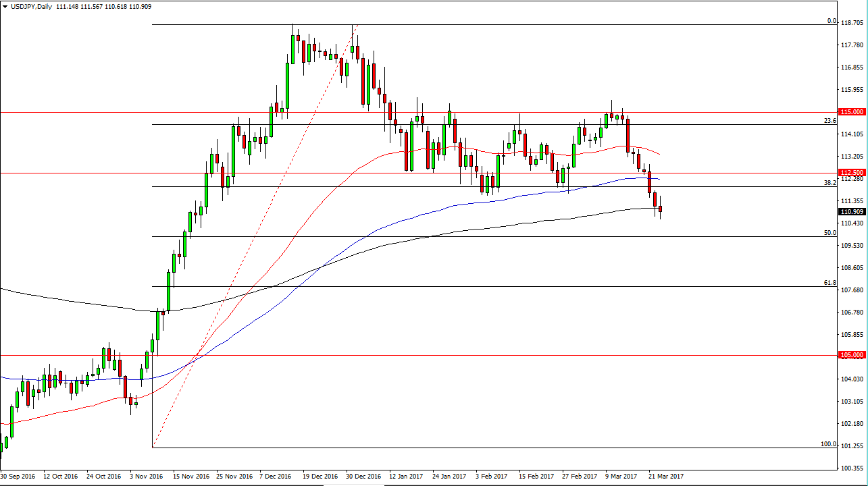Select the 50.0 Fibonacci retracement level
This screenshot has width=868, height=486.
pos(405,236)
